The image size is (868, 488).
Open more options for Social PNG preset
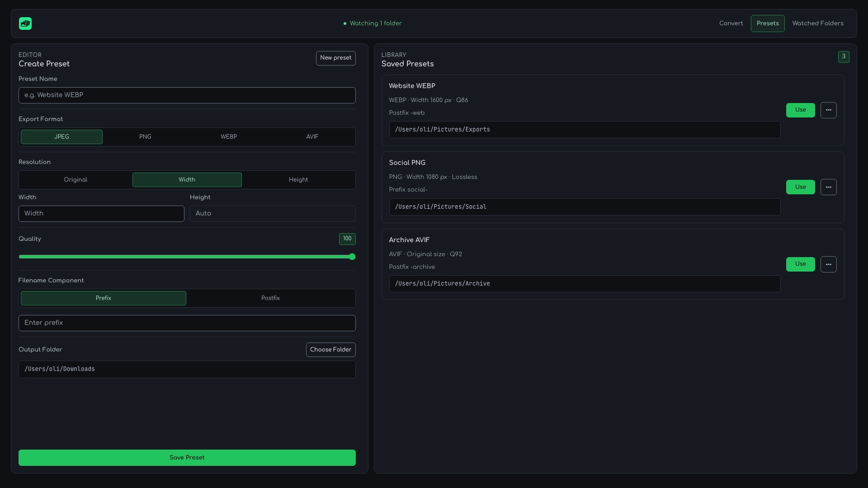(x=828, y=187)
